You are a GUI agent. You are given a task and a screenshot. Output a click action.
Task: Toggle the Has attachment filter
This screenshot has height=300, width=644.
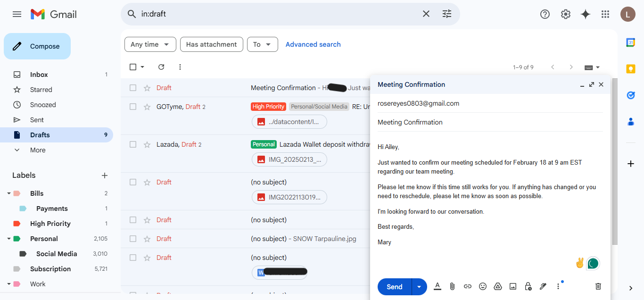click(x=212, y=44)
